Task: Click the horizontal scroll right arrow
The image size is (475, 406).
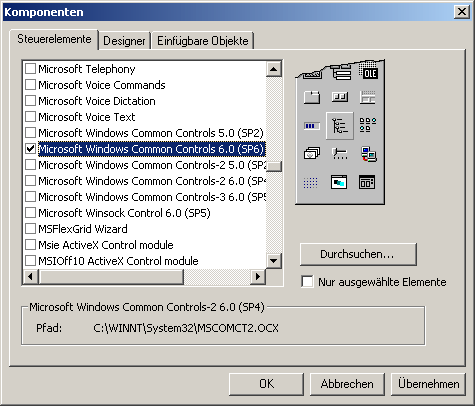Action: pyautogui.click(x=258, y=276)
